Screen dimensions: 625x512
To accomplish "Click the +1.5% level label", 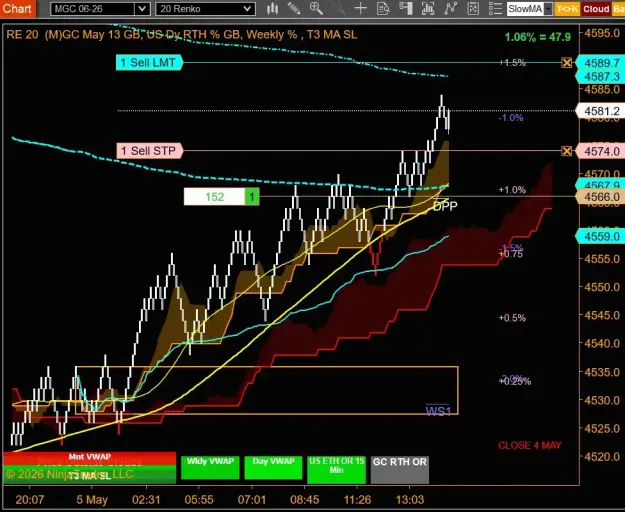I will (513, 63).
